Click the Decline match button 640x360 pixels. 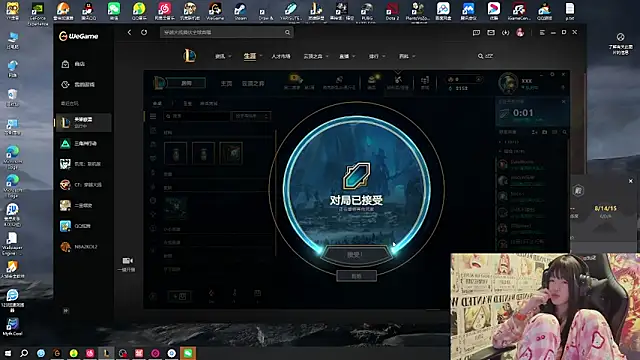click(356, 276)
